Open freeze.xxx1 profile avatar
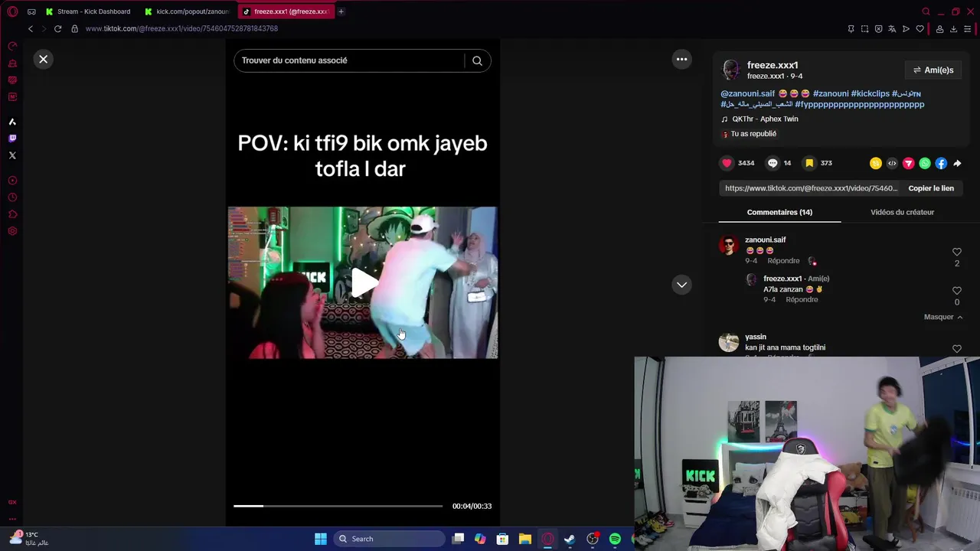Screen dimensions: 980x551 [731, 70]
